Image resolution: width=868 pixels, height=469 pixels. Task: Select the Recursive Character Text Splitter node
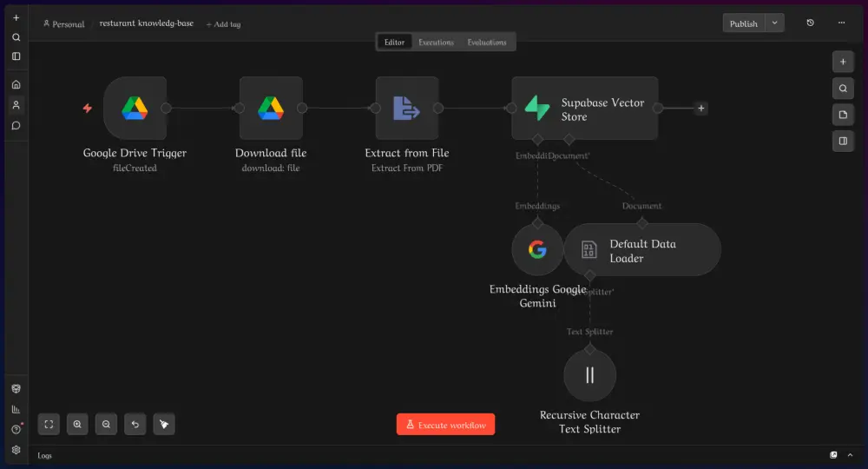589,375
